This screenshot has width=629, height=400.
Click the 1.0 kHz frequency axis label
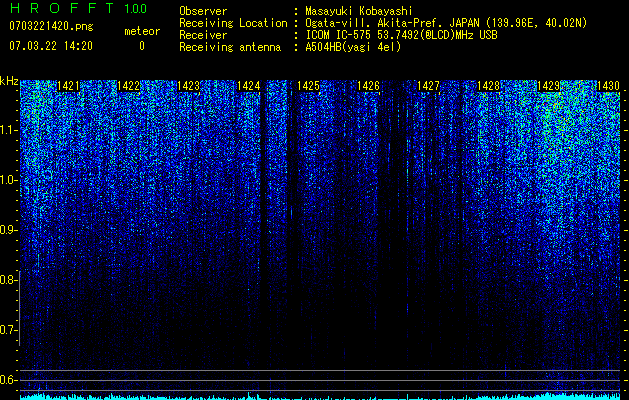(x=8, y=180)
